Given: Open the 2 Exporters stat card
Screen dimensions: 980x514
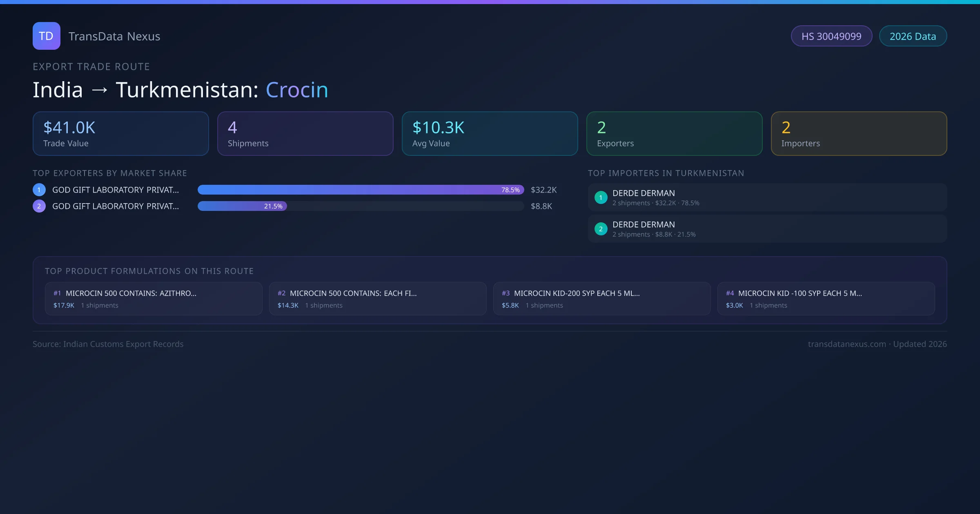Looking at the screenshot, I should [674, 134].
